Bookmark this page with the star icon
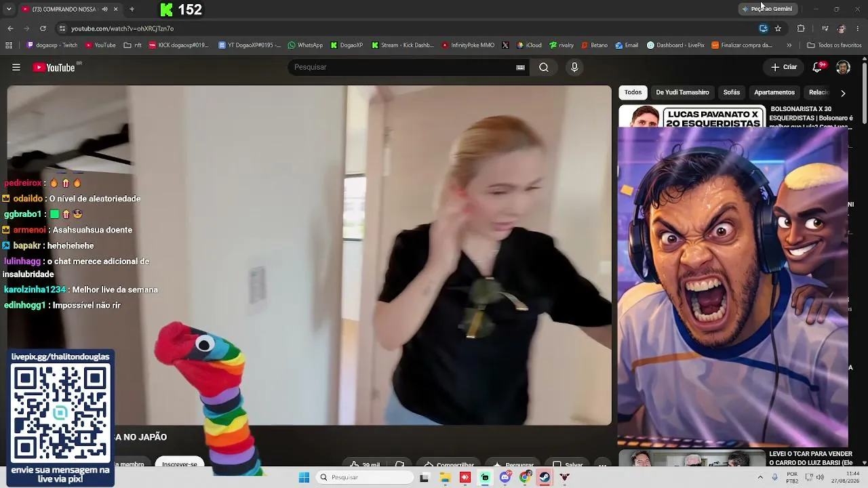The height and width of the screenshot is (488, 868). 778,28
